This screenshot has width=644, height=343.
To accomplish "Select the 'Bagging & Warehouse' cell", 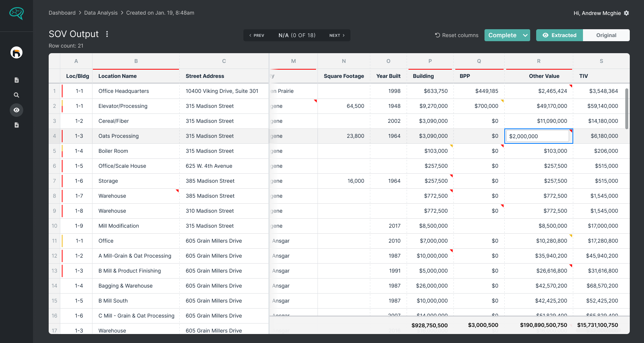I will 136,286.
